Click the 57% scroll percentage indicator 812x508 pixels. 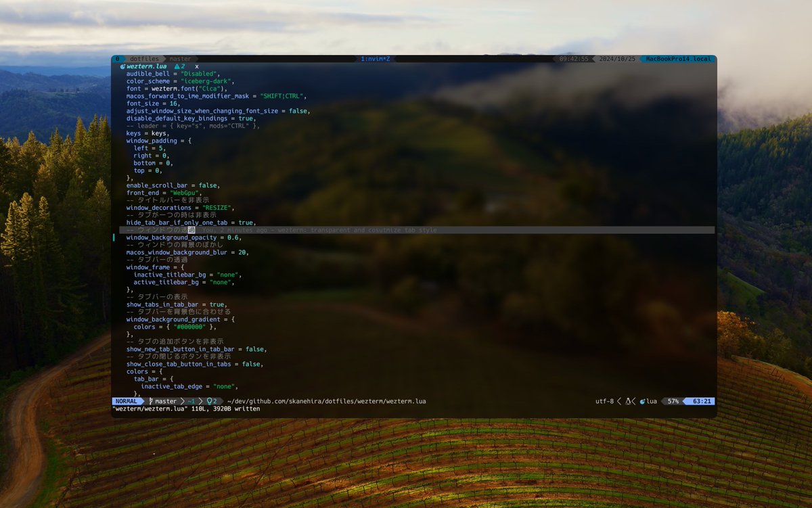tap(673, 401)
